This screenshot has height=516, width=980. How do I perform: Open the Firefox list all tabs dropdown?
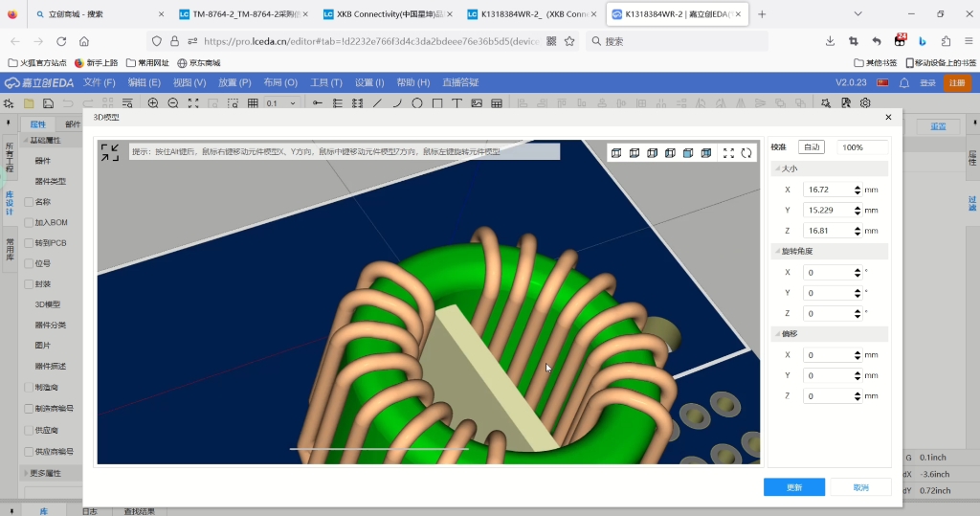tap(857, 13)
